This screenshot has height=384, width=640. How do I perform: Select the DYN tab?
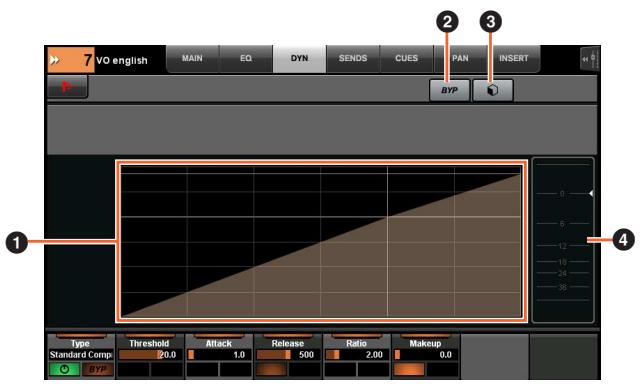coord(299,58)
